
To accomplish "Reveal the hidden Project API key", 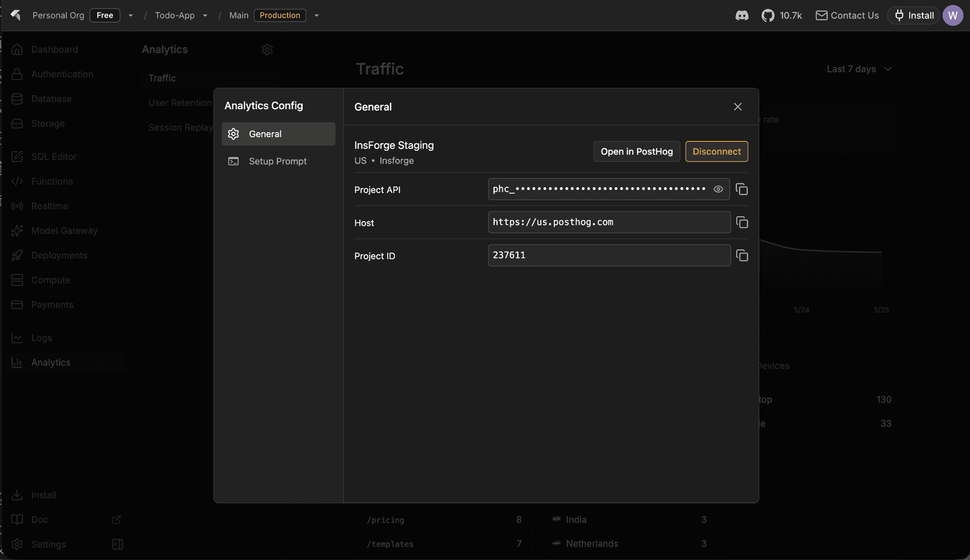I will (x=718, y=189).
